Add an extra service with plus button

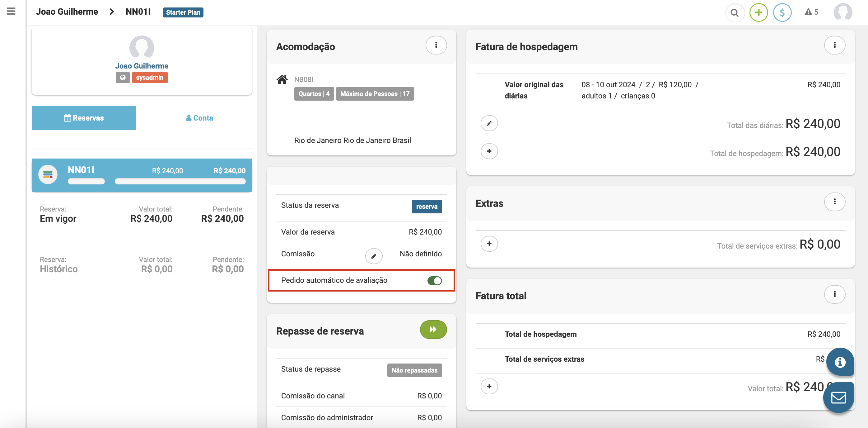pos(489,244)
